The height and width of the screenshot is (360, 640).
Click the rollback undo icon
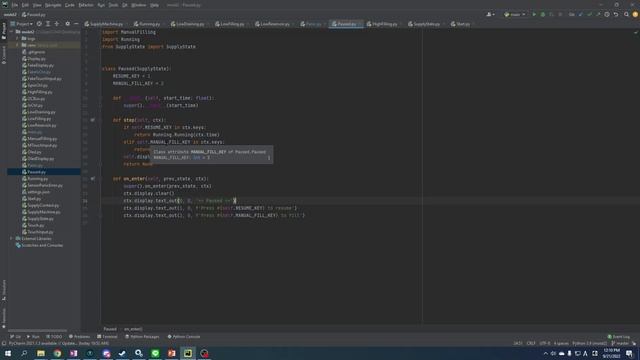(x=616, y=15)
